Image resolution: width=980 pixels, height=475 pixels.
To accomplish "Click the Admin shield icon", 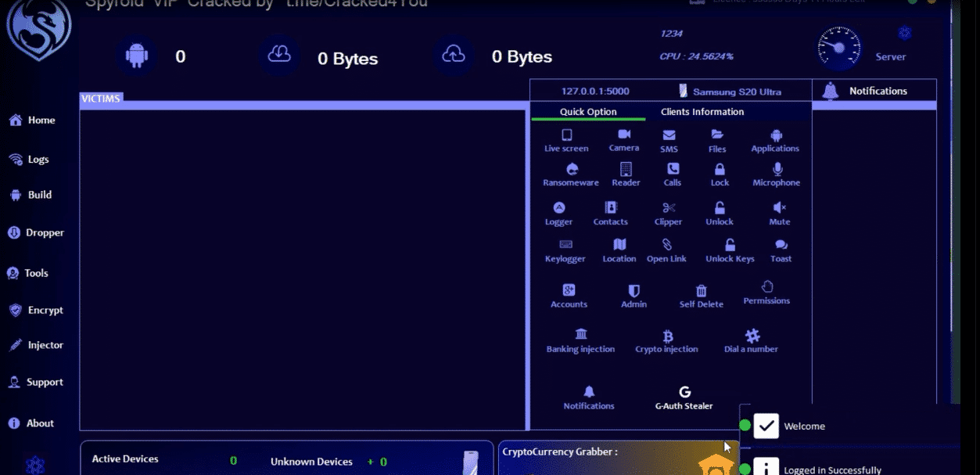I will point(634,290).
